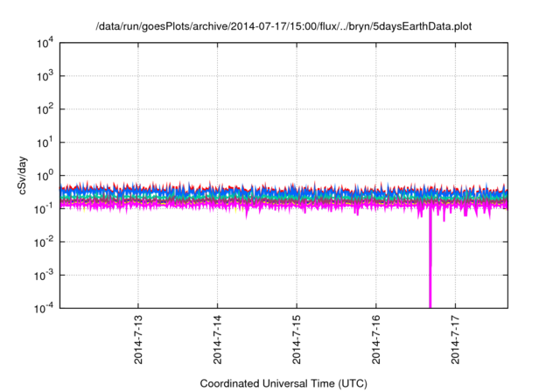Click the plot title file path text
Viewport: 560px width, 392px height.
(x=283, y=26)
